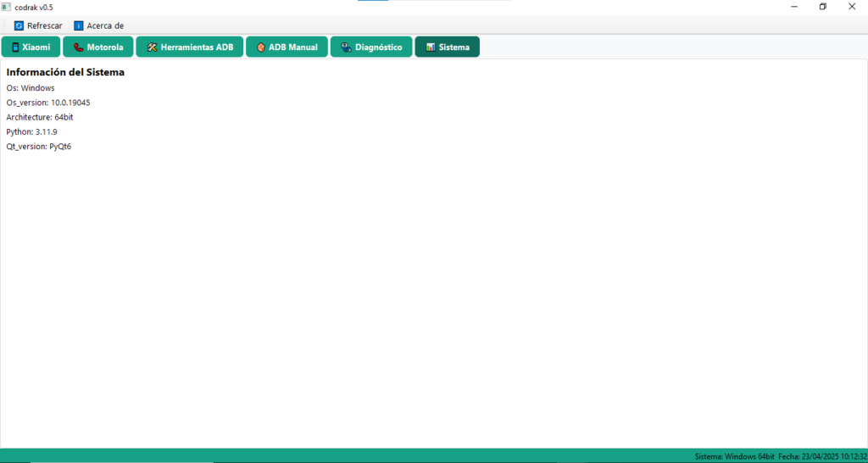Click the icon on ADB Manual tab
Viewport: 868px width, 463px height.
(260, 47)
